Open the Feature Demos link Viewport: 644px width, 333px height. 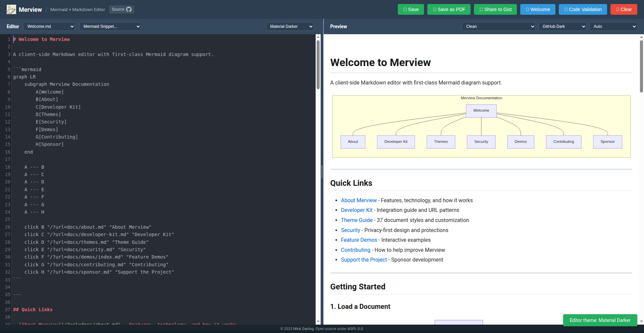click(x=359, y=240)
